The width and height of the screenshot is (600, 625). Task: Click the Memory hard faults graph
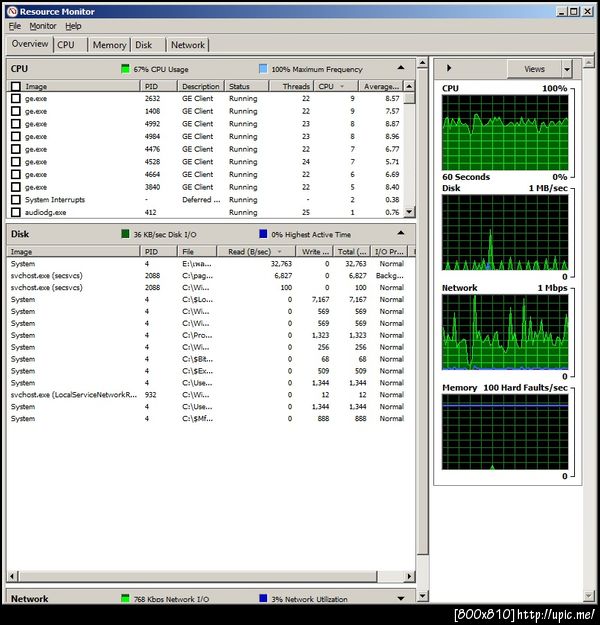[x=505, y=432]
